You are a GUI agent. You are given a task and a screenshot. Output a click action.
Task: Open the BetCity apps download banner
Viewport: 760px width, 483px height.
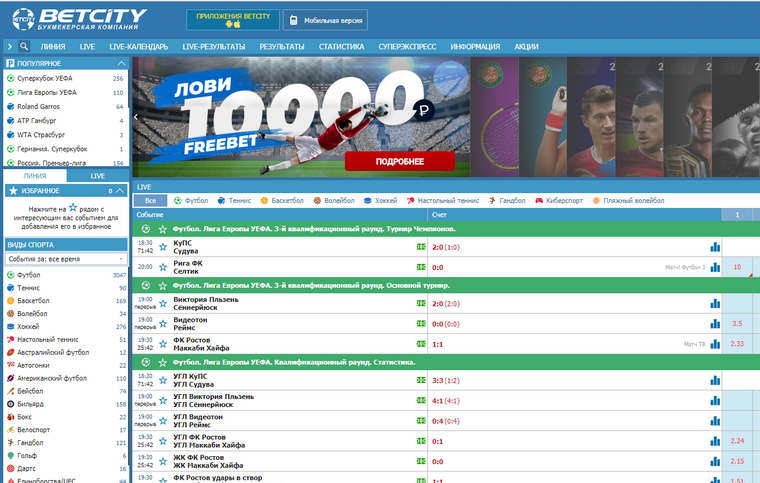pyautogui.click(x=233, y=20)
